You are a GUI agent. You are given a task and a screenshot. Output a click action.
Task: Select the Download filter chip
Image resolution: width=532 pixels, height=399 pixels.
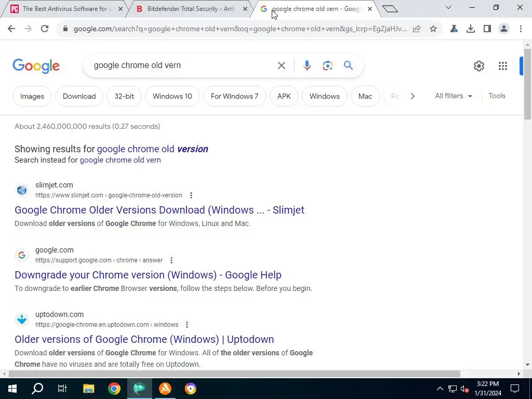(x=79, y=96)
